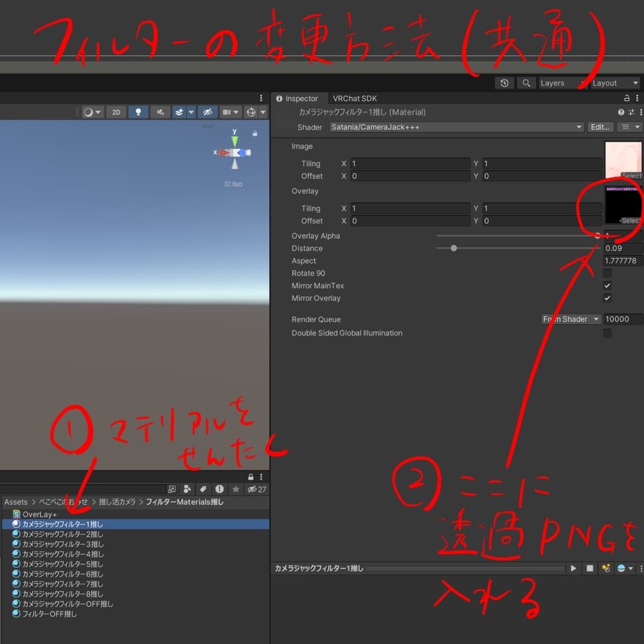Click the red X axis cone of gizmo
The height and width of the screenshot is (644, 644).
pyautogui.click(x=224, y=153)
